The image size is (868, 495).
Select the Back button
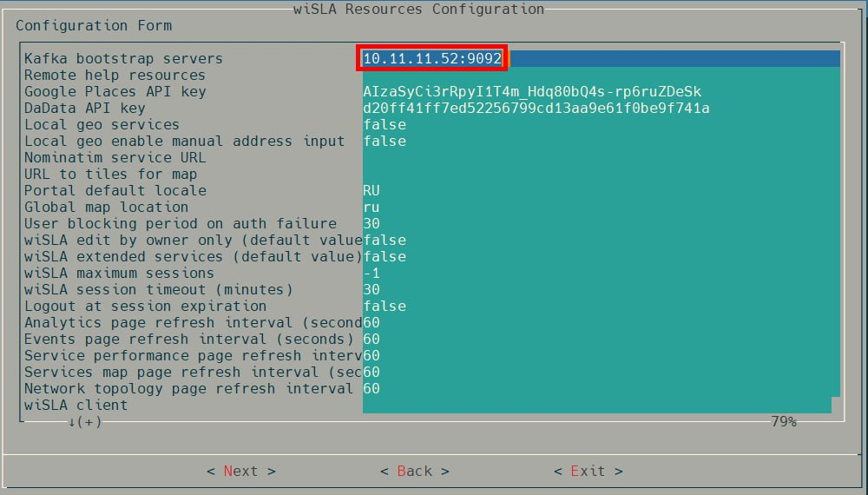point(415,472)
